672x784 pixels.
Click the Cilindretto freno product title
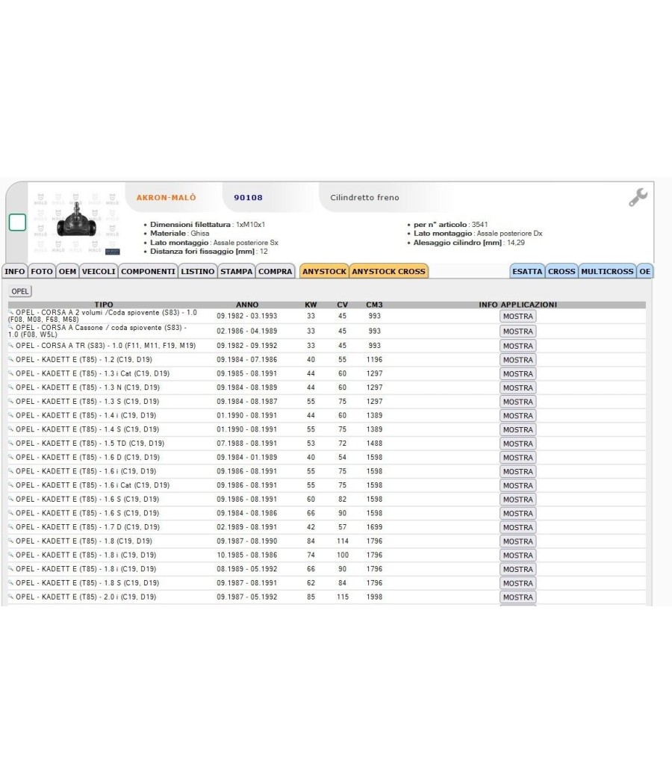coord(364,198)
